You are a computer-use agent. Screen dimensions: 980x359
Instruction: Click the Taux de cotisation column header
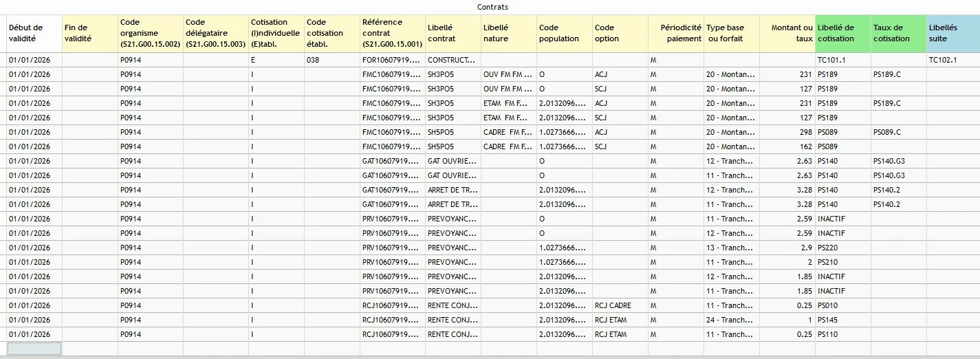(x=899, y=34)
